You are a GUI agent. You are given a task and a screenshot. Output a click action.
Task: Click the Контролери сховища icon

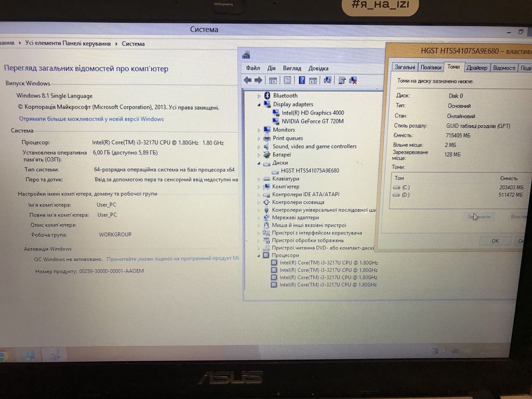pos(267,202)
